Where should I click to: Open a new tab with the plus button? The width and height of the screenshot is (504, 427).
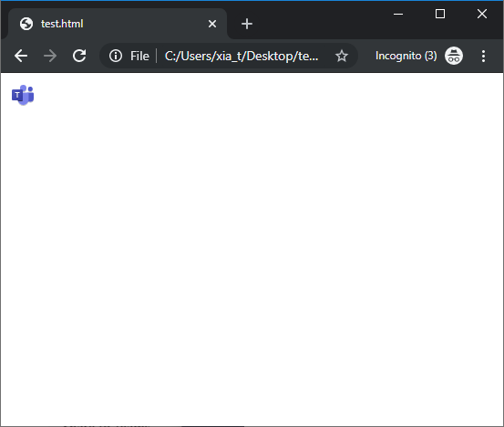(x=247, y=24)
